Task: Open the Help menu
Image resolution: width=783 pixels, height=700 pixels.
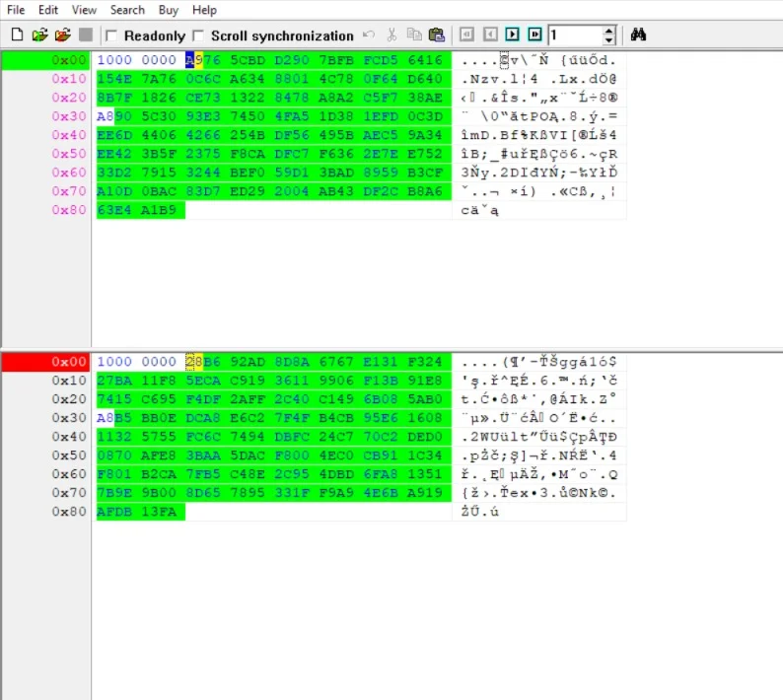Action: (x=204, y=10)
